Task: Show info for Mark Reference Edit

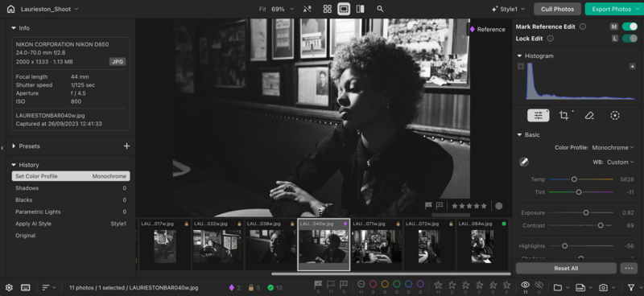Action: [582, 27]
